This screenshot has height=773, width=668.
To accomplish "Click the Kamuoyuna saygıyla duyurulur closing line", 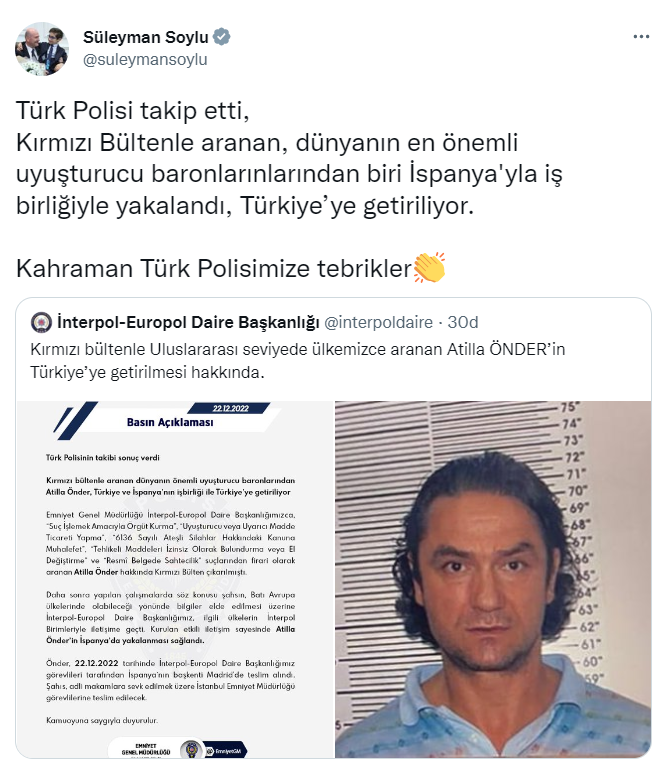I will point(102,720).
